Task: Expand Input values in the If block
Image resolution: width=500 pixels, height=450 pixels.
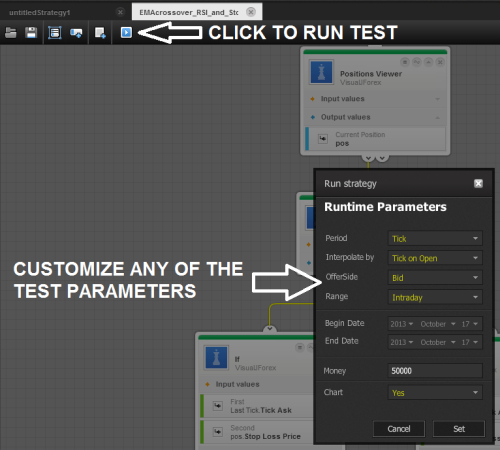Action: [x=237, y=384]
